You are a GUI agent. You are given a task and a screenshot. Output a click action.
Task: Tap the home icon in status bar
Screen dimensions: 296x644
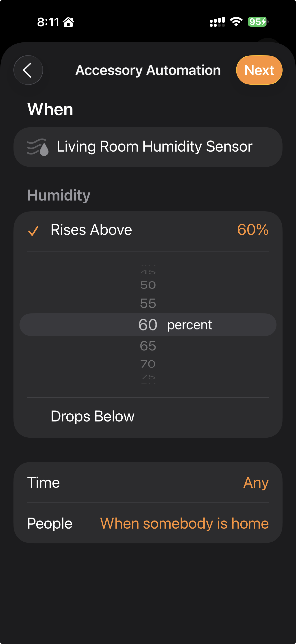click(x=68, y=22)
